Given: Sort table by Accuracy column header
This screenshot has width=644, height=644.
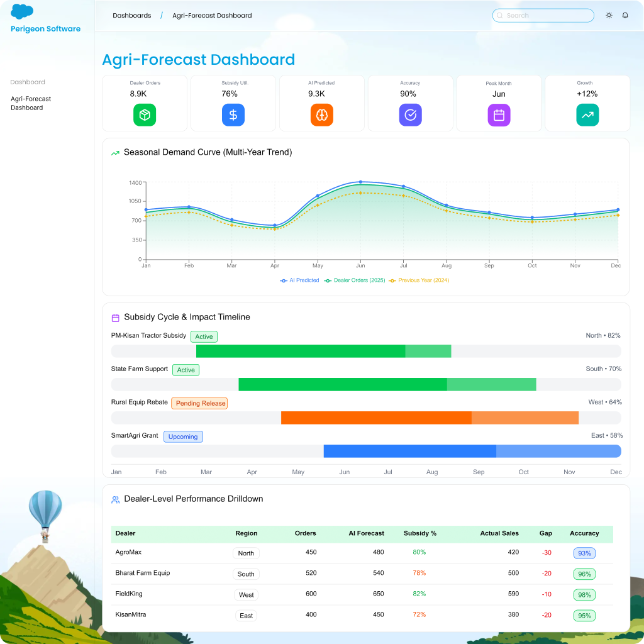Looking at the screenshot, I should pyautogui.click(x=584, y=533).
